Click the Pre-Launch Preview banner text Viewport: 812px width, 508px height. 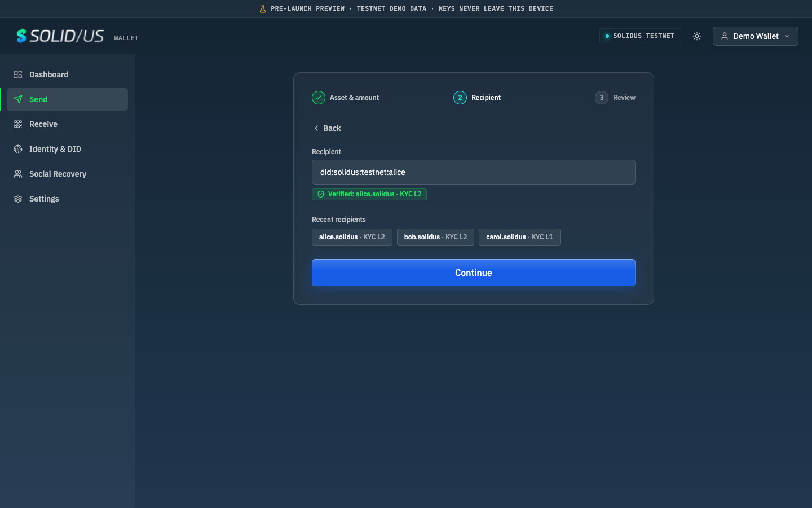pyautogui.click(x=412, y=9)
